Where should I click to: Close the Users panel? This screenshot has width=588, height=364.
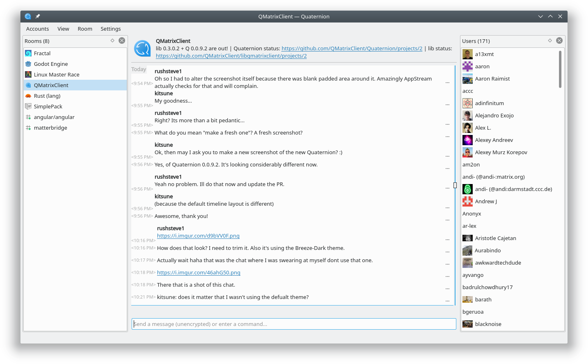[559, 40]
